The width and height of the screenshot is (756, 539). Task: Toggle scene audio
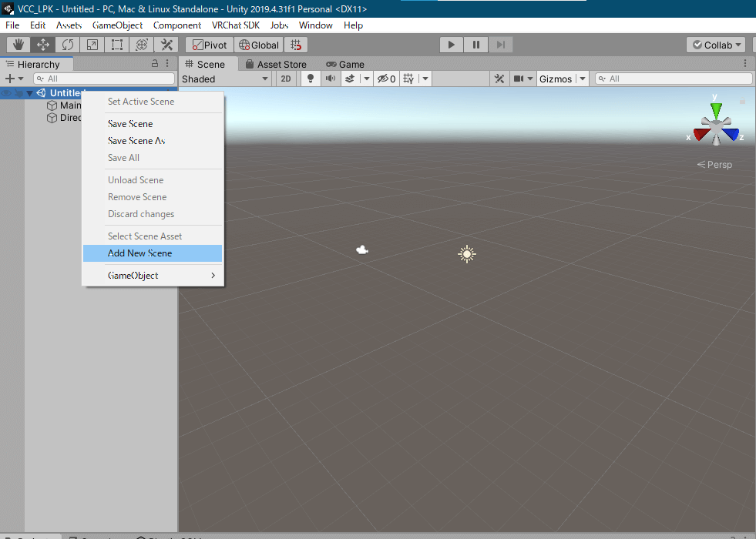click(x=331, y=79)
